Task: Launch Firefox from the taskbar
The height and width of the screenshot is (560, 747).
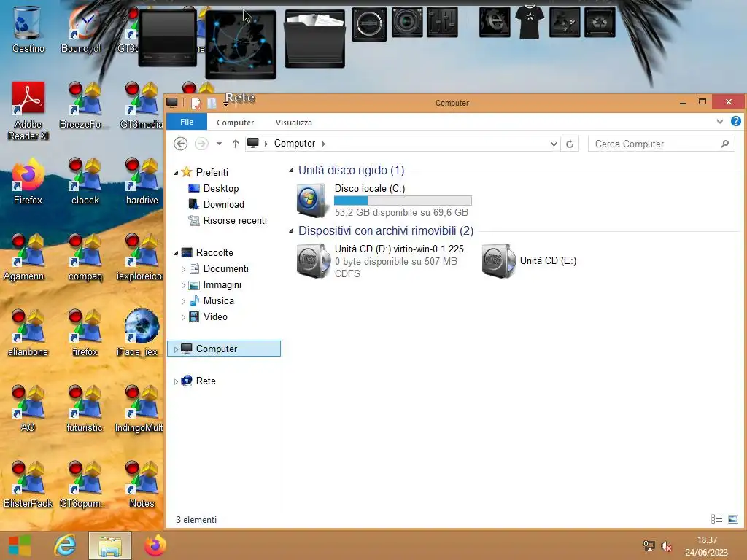Action: click(x=155, y=545)
